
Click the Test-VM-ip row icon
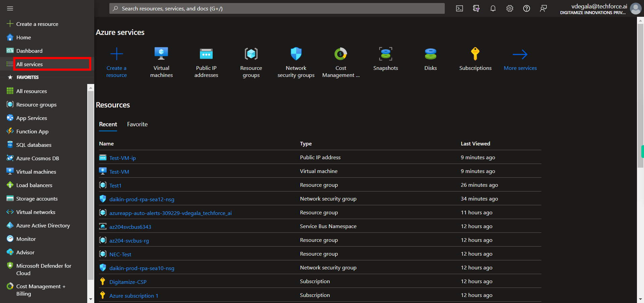pyautogui.click(x=103, y=158)
